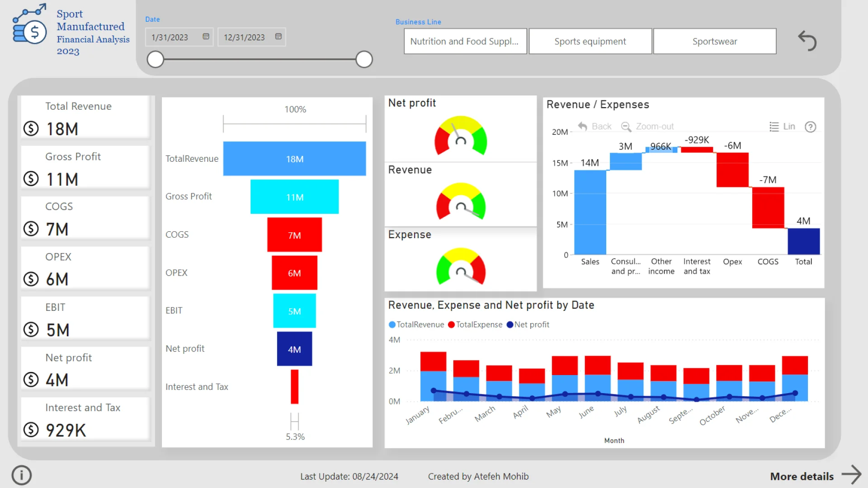This screenshot has width=868, height=488.
Task: Click the Expense gauge
Action: pyautogui.click(x=461, y=267)
